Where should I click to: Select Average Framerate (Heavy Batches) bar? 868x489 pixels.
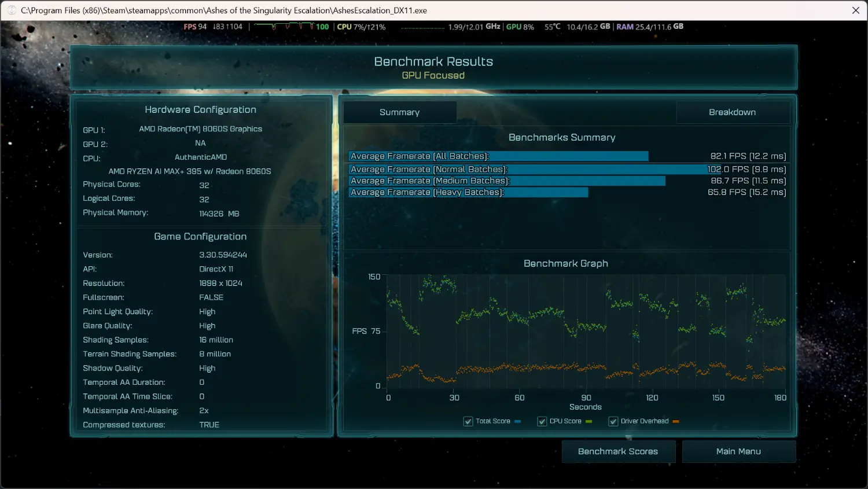468,193
